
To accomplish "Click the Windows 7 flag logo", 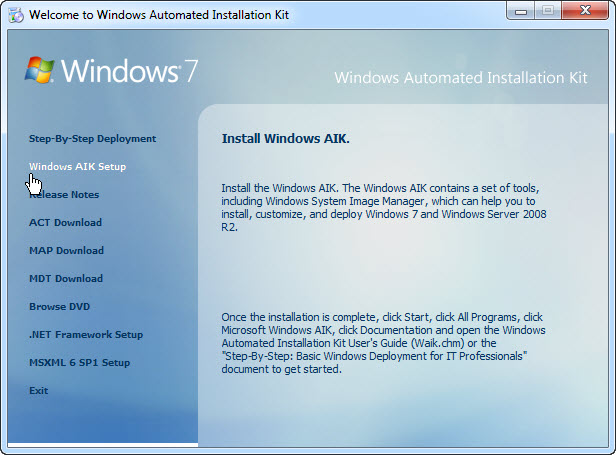I will 40,70.
